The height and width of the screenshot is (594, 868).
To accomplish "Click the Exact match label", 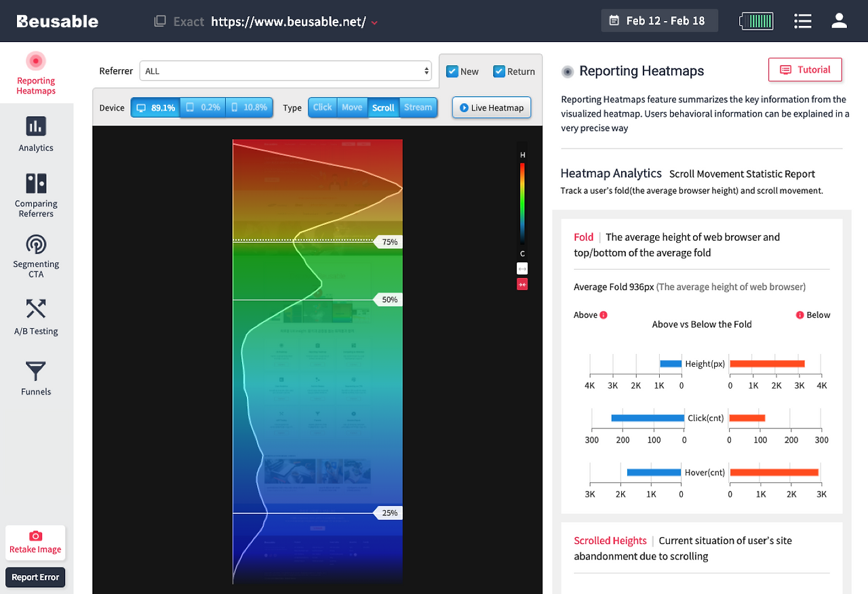I will [x=189, y=22].
